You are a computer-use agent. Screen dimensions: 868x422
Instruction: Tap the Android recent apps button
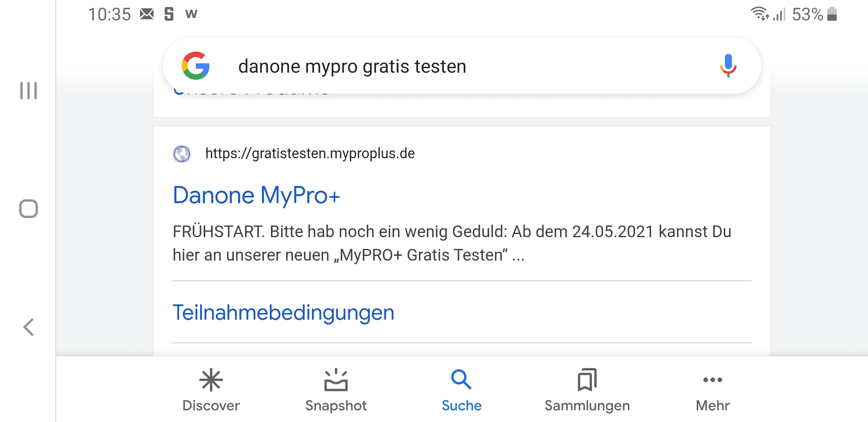[29, 91]
